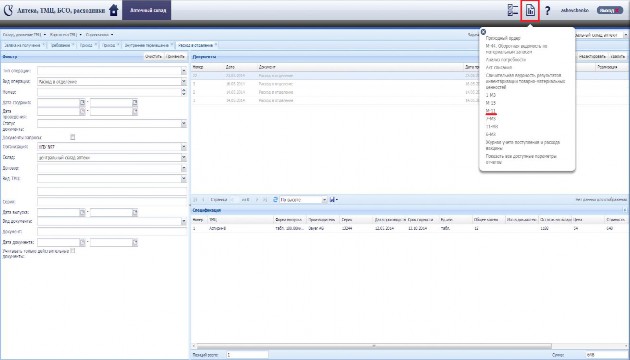
Task: Open calendar for document date start
Action: point(82,243)
